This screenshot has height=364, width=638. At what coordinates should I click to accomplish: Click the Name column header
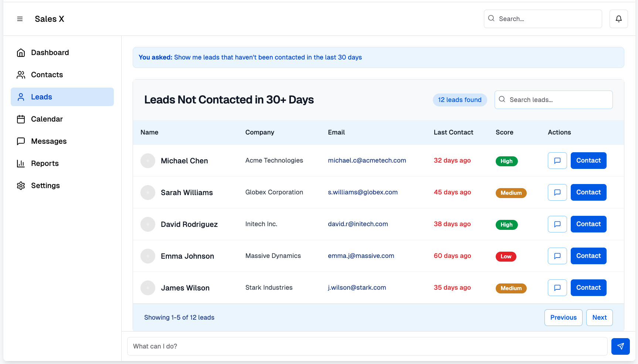point(149,132)
